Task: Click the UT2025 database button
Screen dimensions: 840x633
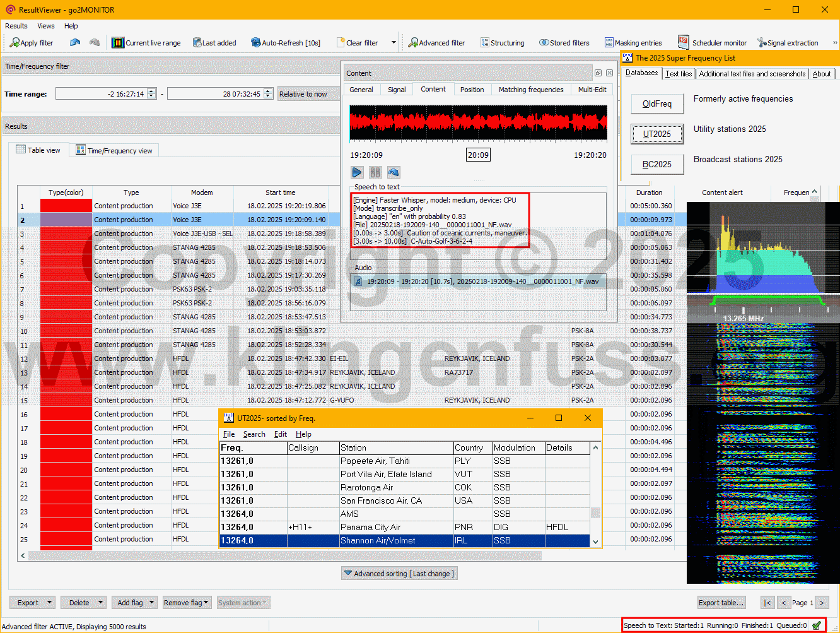Action: pos(657,134)
